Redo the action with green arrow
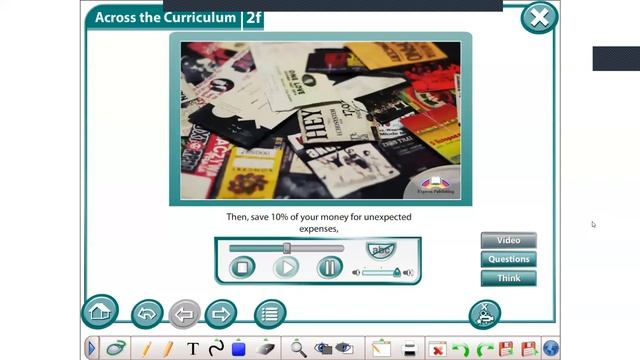640x360 pixels. pos(484,350)
